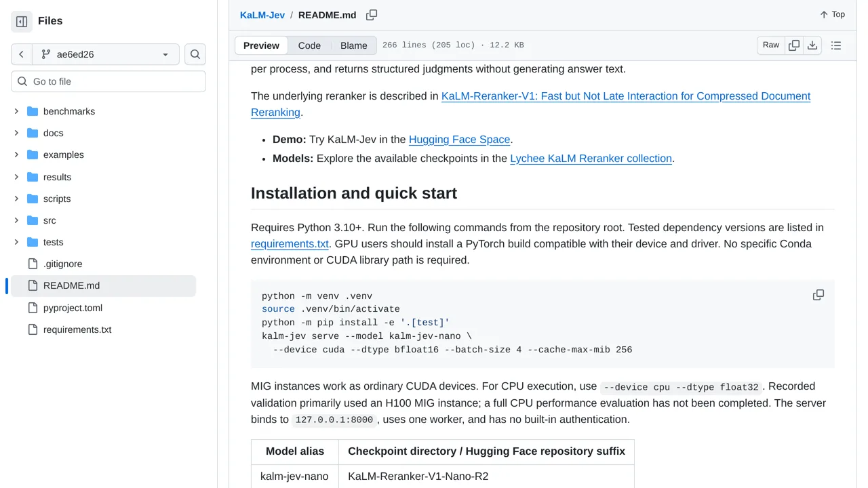The image size is (868, 488).
Task: Focus the Go to file field
Action: tap(108, 81)
